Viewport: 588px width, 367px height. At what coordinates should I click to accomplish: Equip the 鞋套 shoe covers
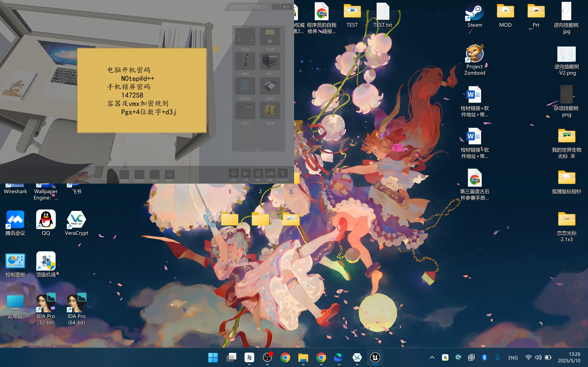270,173
